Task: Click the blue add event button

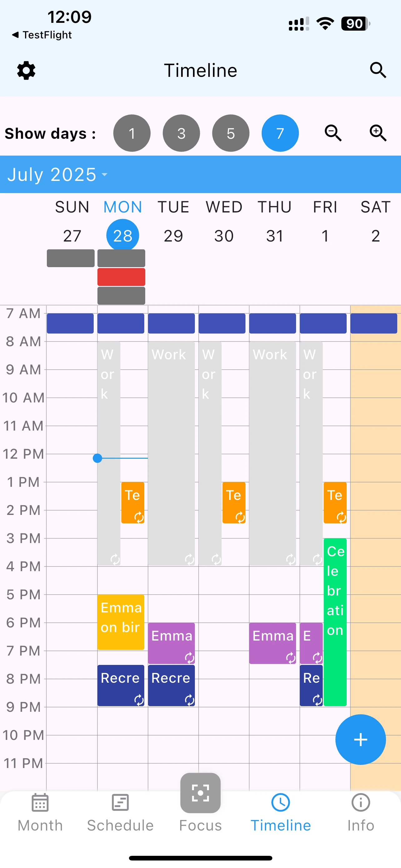Action: point(360,740)
